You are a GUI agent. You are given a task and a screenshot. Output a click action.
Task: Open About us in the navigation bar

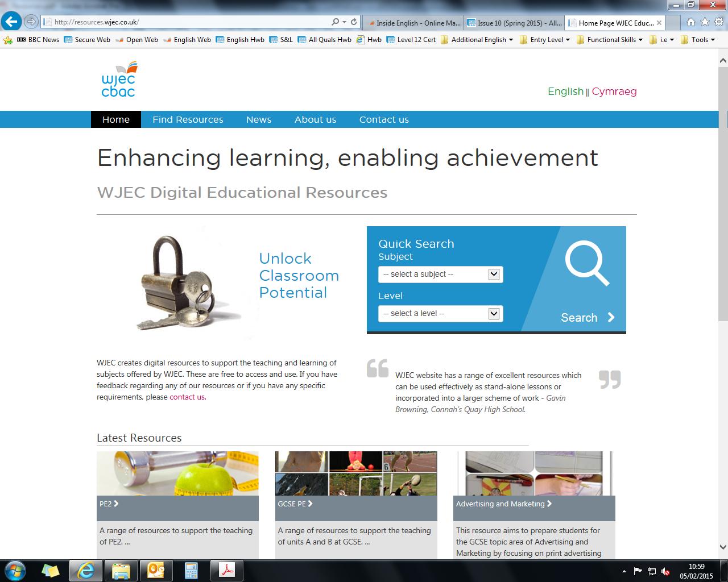(315, 119)
